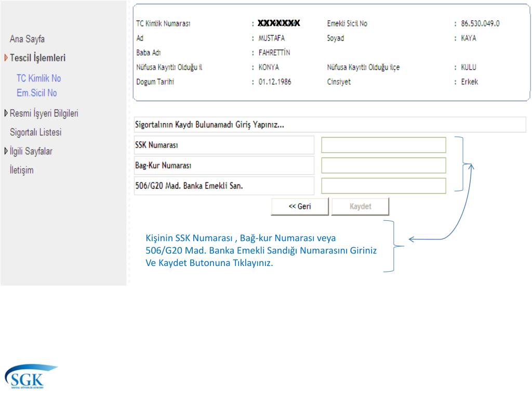Image resolution: width=532 pixels, height=399 pixels.
Task: Focus the 506/G20 Mad. Banka input field
Action: (x=384, y=186)
